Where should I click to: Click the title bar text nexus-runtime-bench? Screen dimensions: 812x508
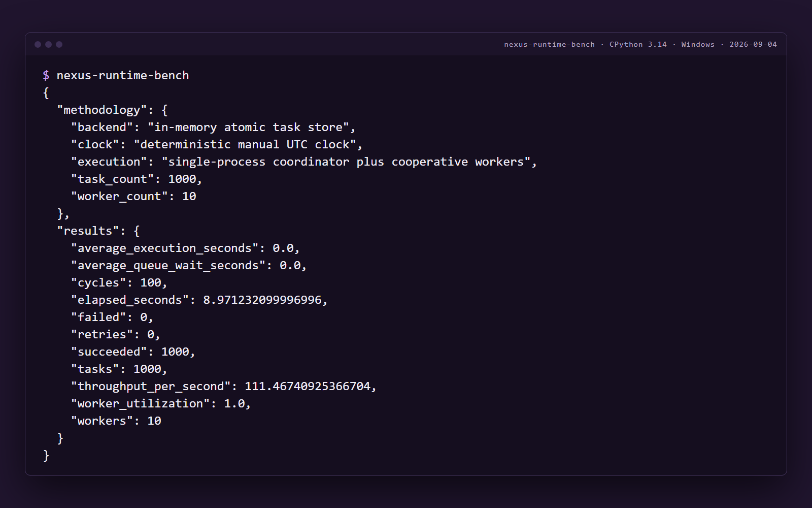tap(549, 45)
